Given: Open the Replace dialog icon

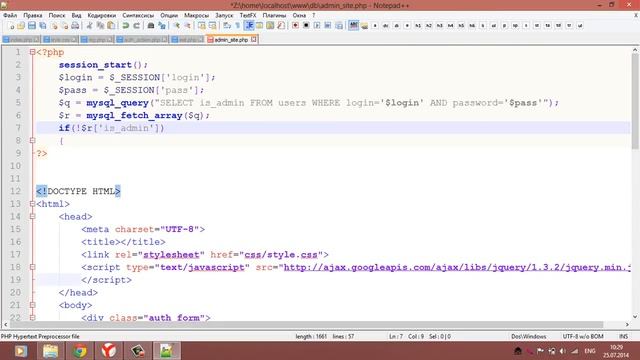Looking at the screenshot, I should 162,26.
